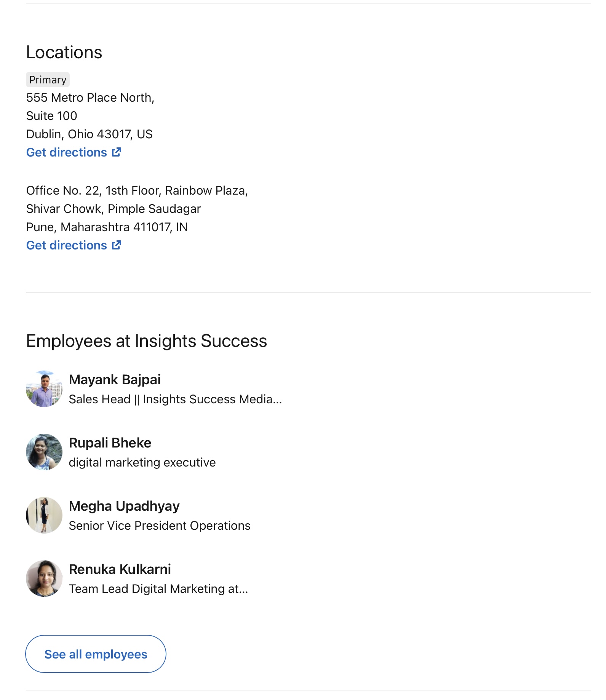606x700 pixels.
Task: Click Renuka Kulkarni's profile photo
Action: [44, 579]
